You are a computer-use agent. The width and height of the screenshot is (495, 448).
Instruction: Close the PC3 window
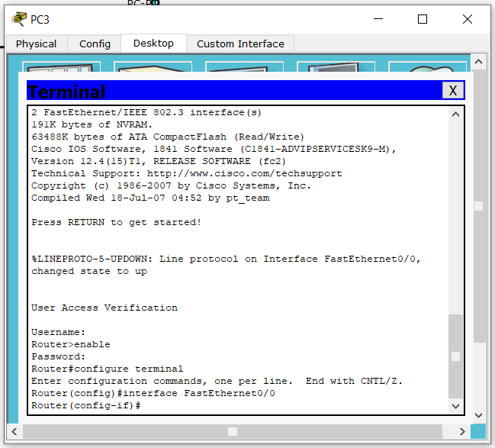coord(468,19)
